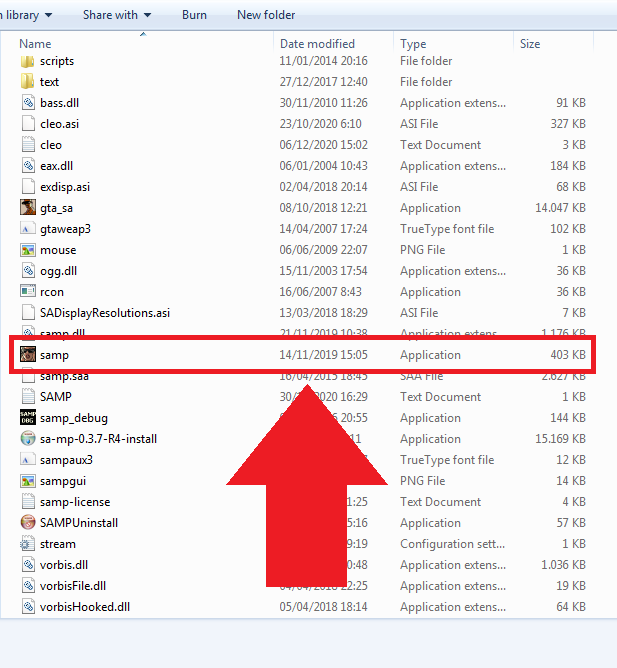Image resolution: width=617 pixels, height=668 pixels.
Task: Click the size value 15.169 KB
Action: click(x=560, y=438)
